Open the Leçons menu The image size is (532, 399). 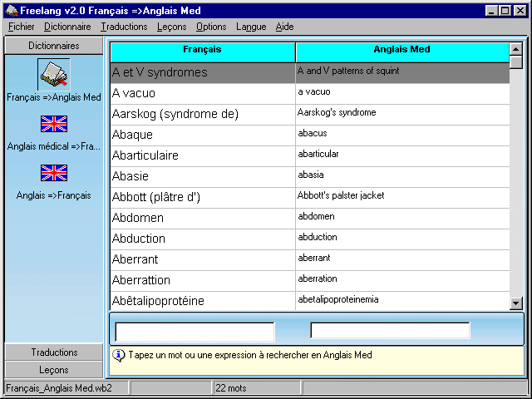coord(172,27)
